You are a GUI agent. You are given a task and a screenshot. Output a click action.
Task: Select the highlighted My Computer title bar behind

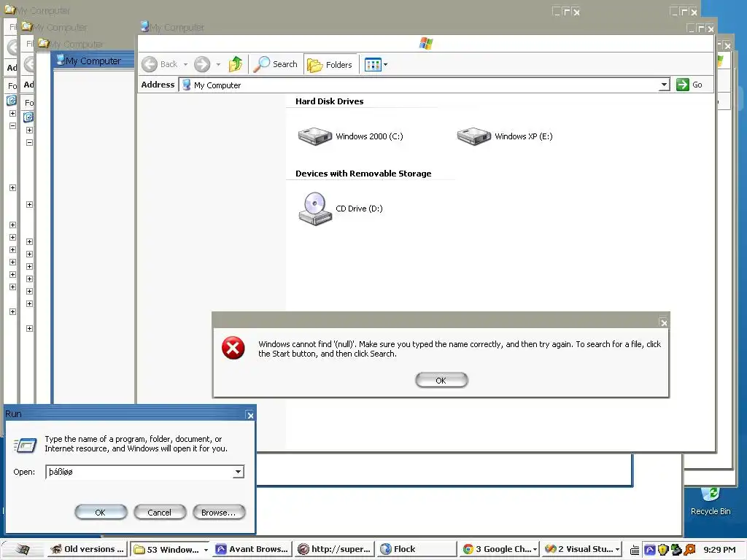tap(93, 61)
